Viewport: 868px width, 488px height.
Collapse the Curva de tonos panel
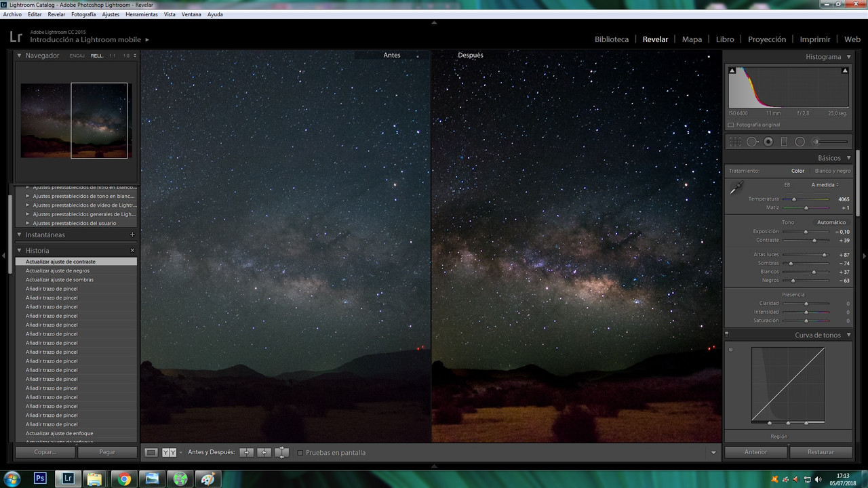click(x=848, y=335)
